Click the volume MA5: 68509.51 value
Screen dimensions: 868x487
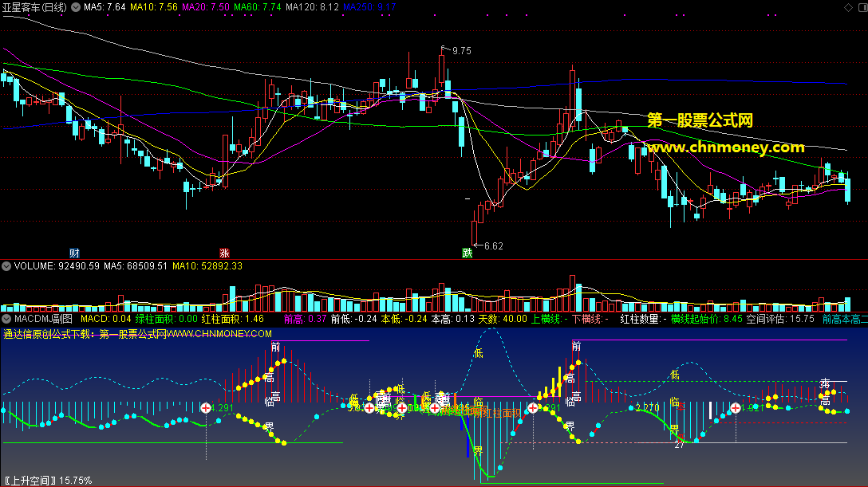click(x=136, y=266)
